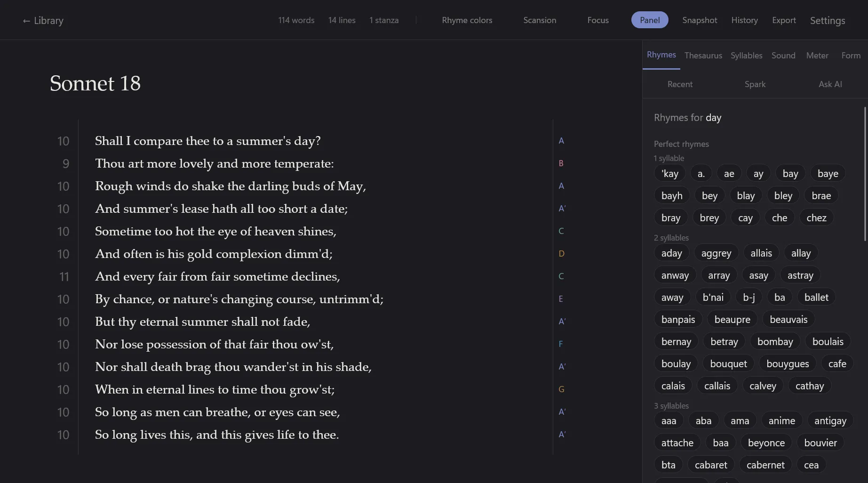Select the Spark sub-tab
Screen dimensions: 868x483
click(755, 84)
